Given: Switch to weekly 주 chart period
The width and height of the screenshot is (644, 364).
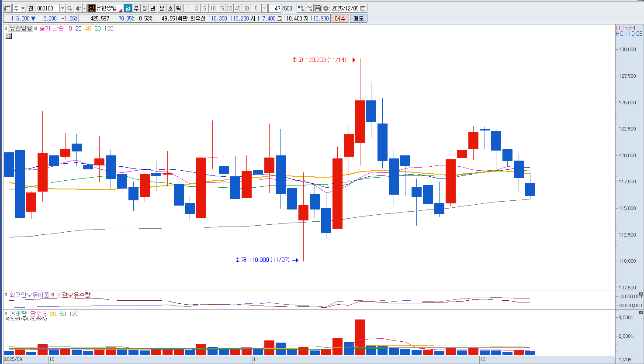Looking at the screenshot, I should click(136, 8).
